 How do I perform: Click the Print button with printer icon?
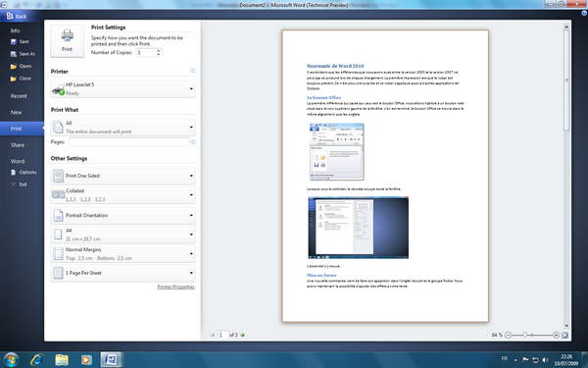coord(67,41)
